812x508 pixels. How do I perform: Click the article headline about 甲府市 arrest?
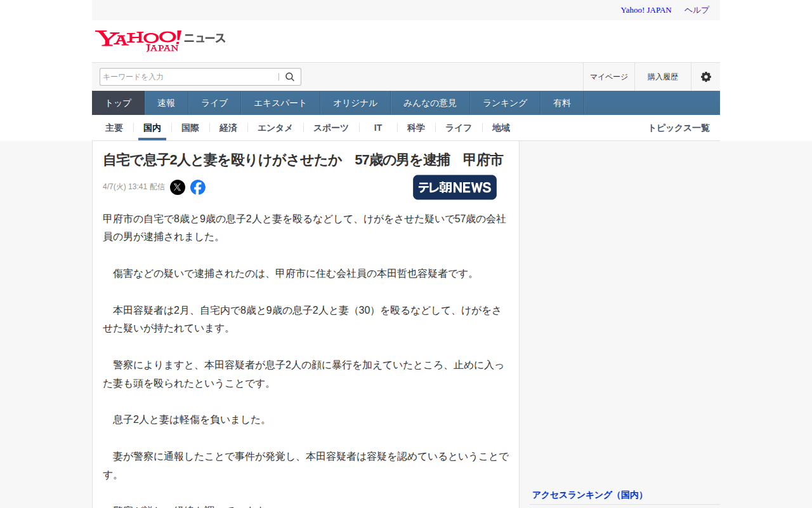click(x=303, y=160)
